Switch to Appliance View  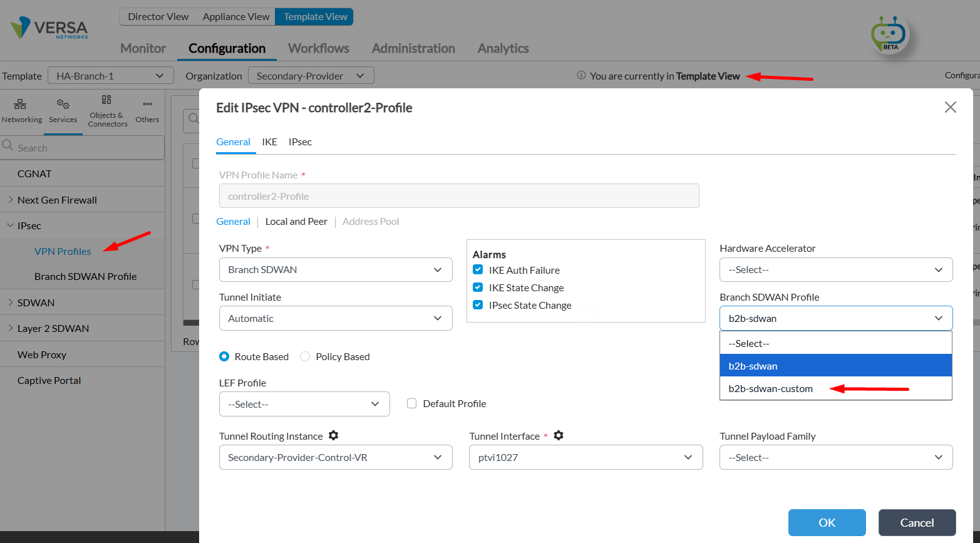[x=236, y=16]
